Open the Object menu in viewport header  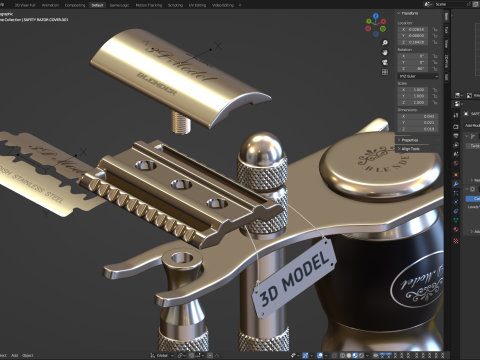click(28, 355)
